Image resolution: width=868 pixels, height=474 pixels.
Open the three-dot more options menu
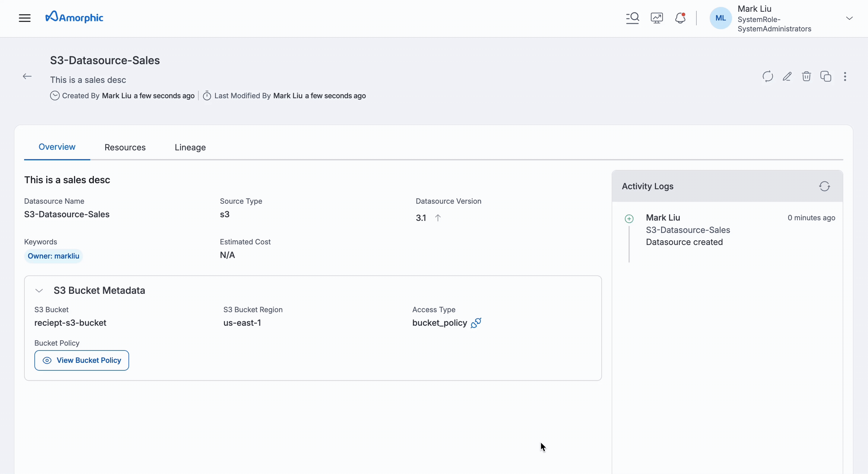(x=845, y=77)
